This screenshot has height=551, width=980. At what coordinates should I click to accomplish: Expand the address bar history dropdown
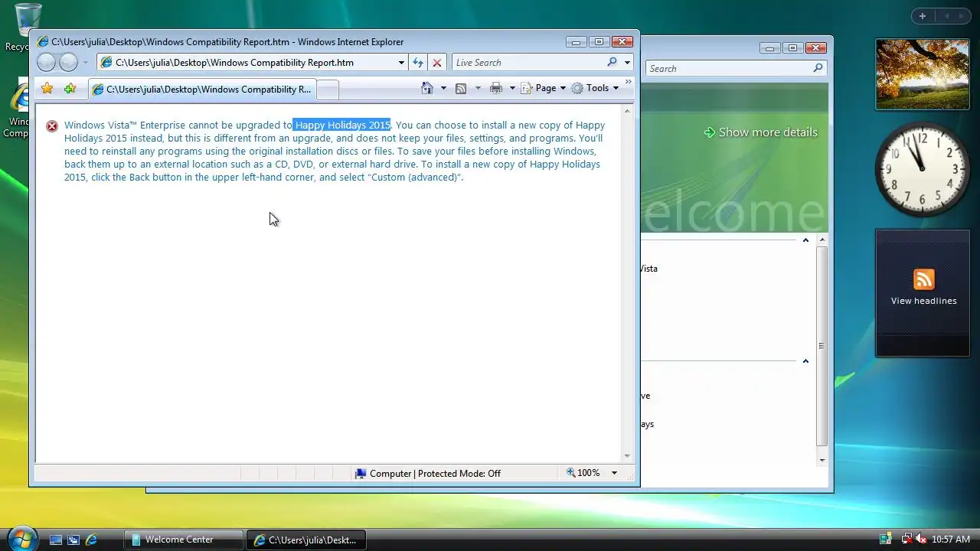[x=401, y=63]
